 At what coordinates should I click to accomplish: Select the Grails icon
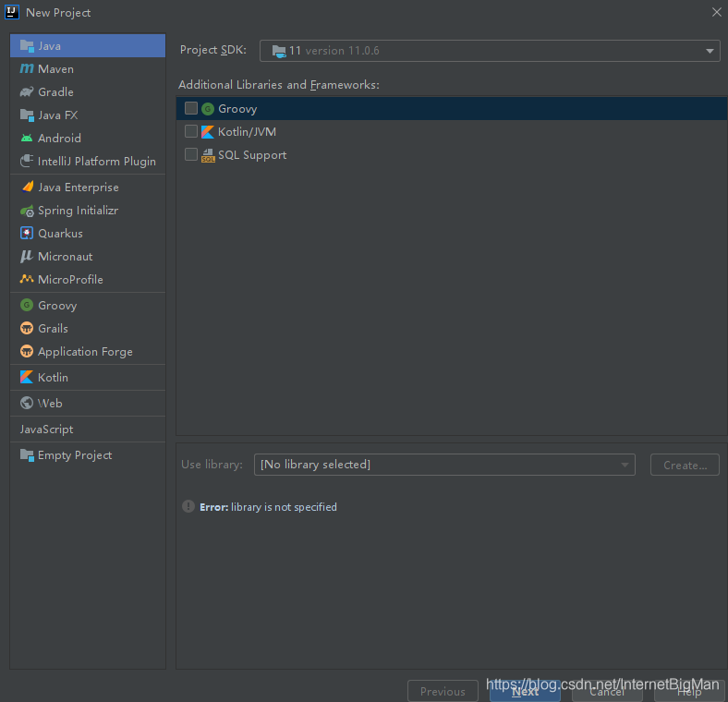[x=27, y=328]
